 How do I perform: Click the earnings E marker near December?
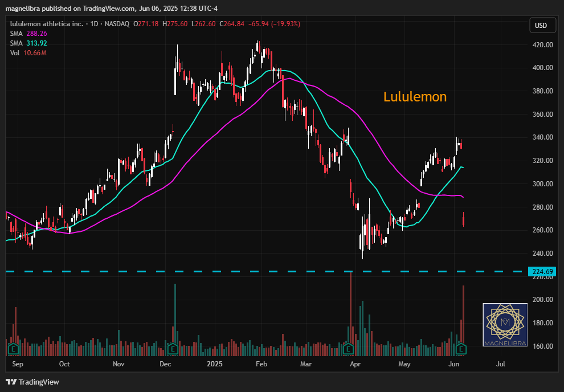click(173, 349)
